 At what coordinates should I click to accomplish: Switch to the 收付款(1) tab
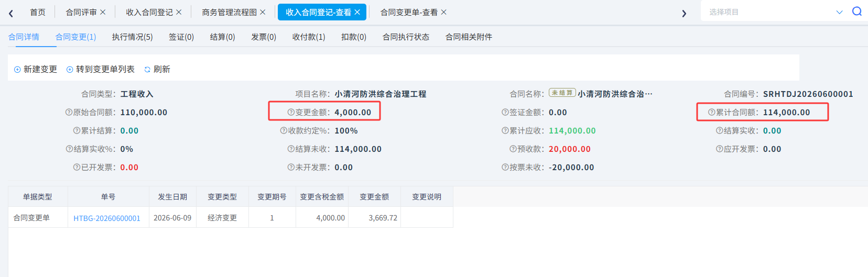(x=309, y=37)
